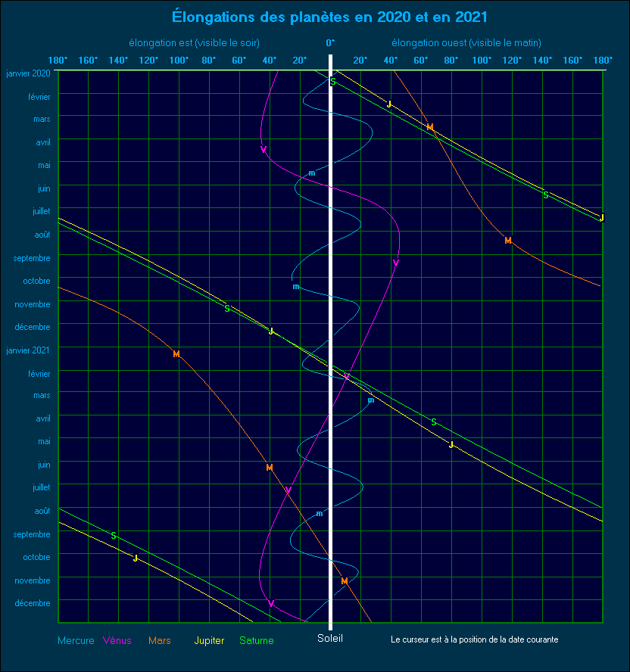Select the 'élongation ouest (visible le matin)' heading
This screenshot has height=672, width=630.
pos(466,43)
